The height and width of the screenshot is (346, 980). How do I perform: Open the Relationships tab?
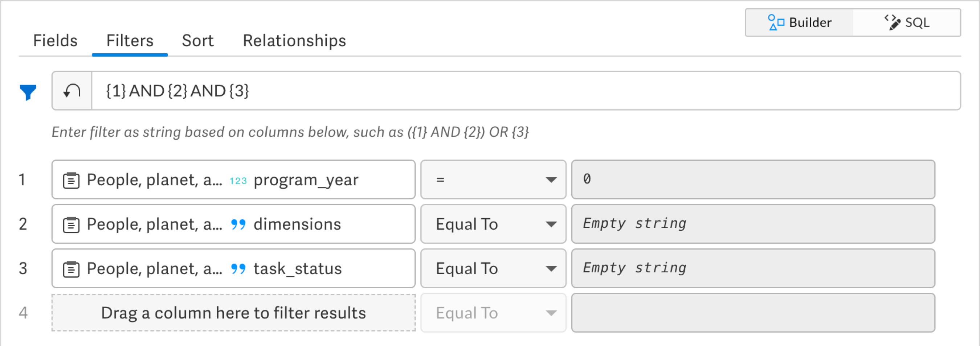(294, 40)
